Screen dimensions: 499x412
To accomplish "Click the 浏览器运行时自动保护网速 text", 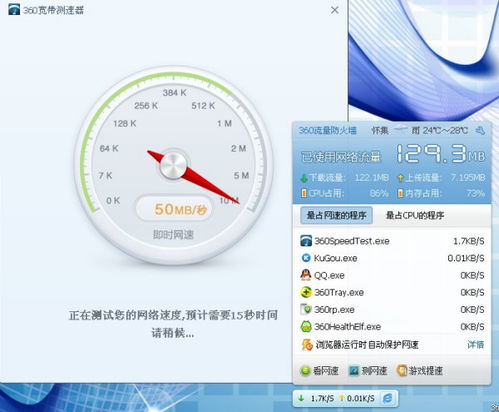I will 367,345.
